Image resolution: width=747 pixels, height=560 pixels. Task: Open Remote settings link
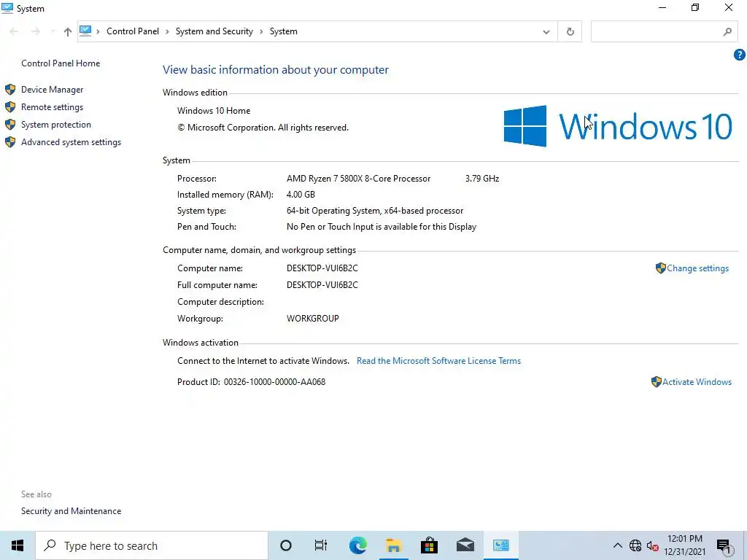pyautogui.click(x=52, y=107)
